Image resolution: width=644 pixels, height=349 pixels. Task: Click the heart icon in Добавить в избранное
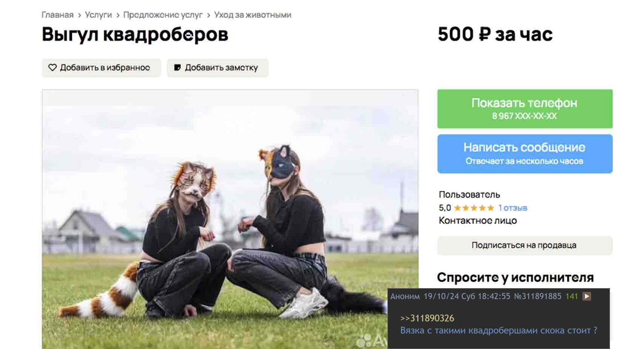click(53, 68)
